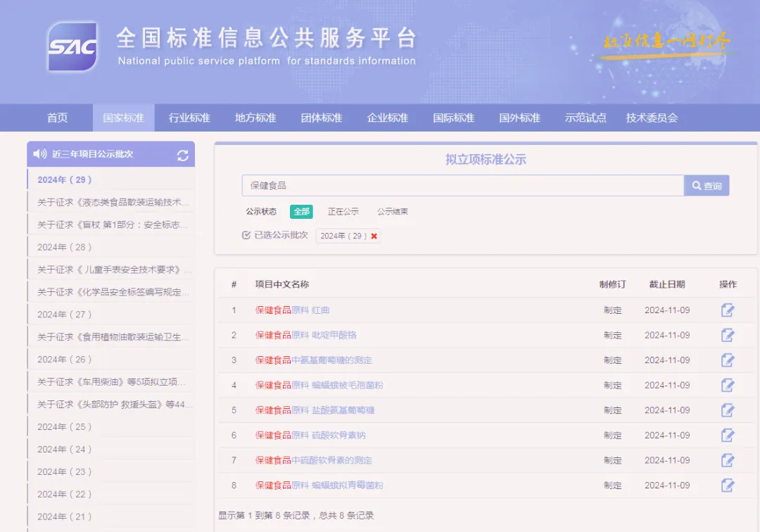Image resolution: width=760 pixels, height=532 pixels.
Task: Open the edit icon for row 3
Action: [728, 360]
